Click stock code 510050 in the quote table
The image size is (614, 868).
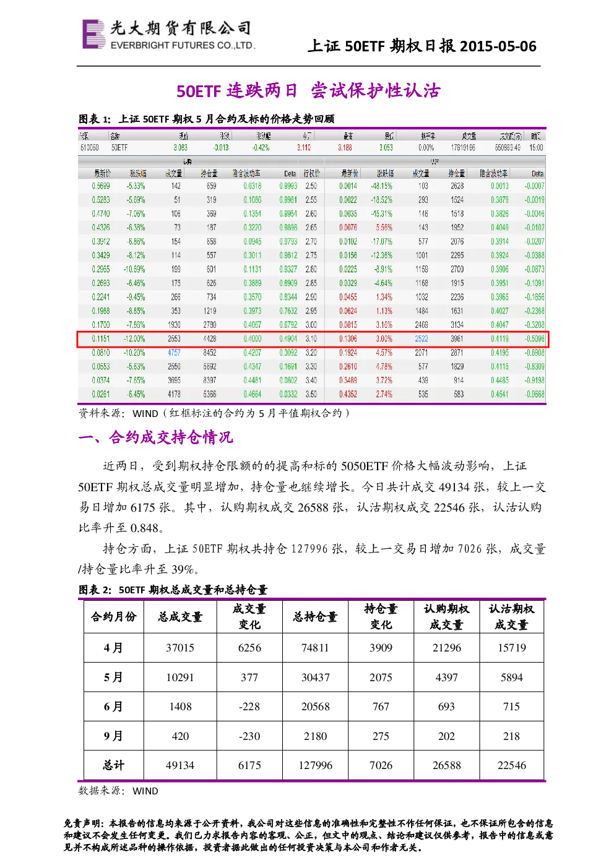(x=89, y=148)
